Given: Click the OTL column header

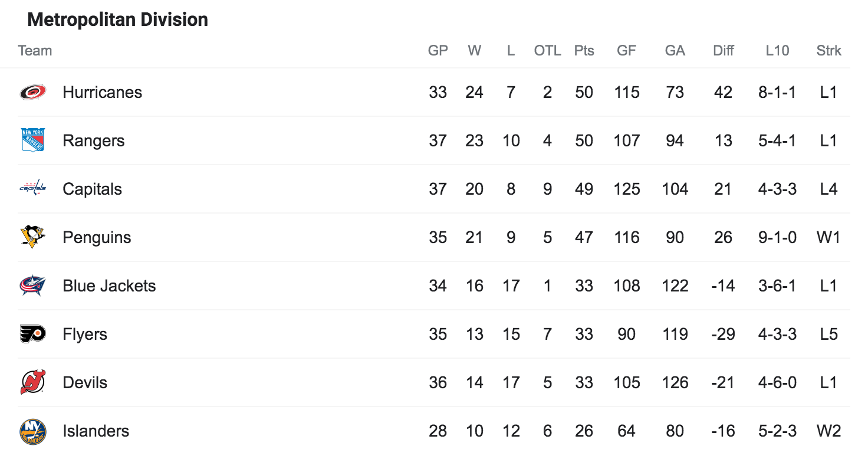Looking at the screenshot, I should point(548,51).
